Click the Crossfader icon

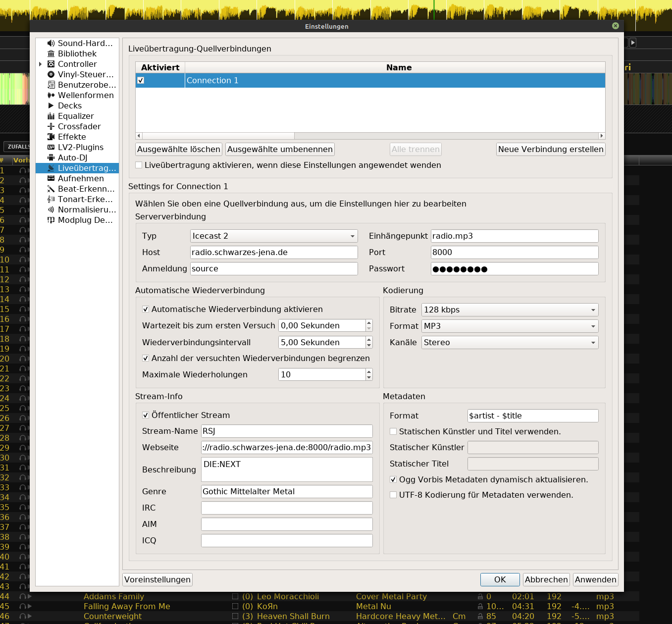click(51, 126)
